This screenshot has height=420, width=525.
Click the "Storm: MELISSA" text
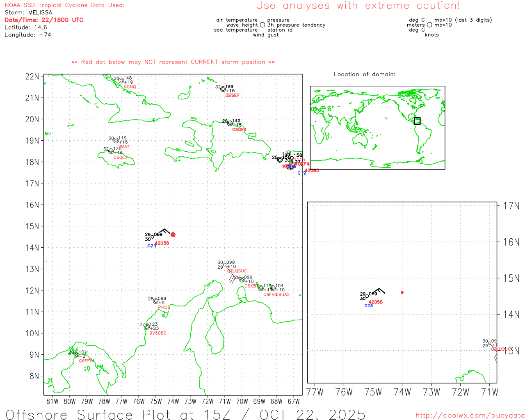[x=28, y=13]
